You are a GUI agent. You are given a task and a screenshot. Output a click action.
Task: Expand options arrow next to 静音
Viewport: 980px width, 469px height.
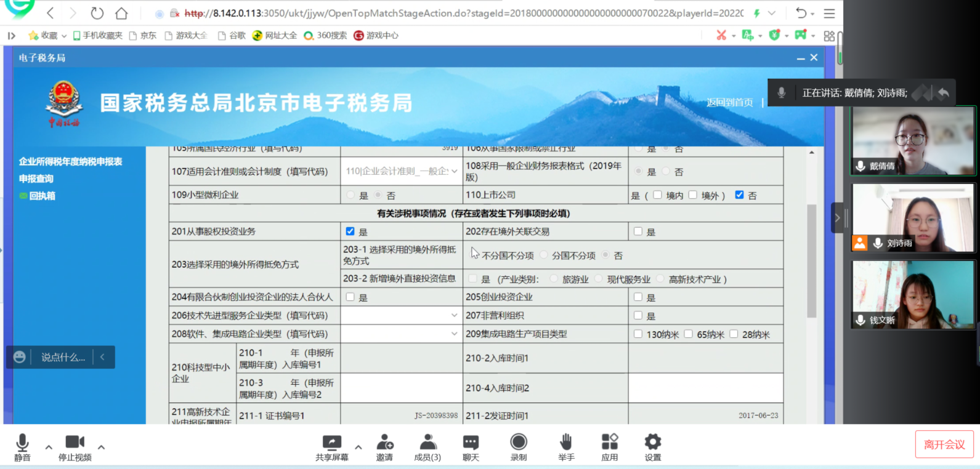click(49, 447)
